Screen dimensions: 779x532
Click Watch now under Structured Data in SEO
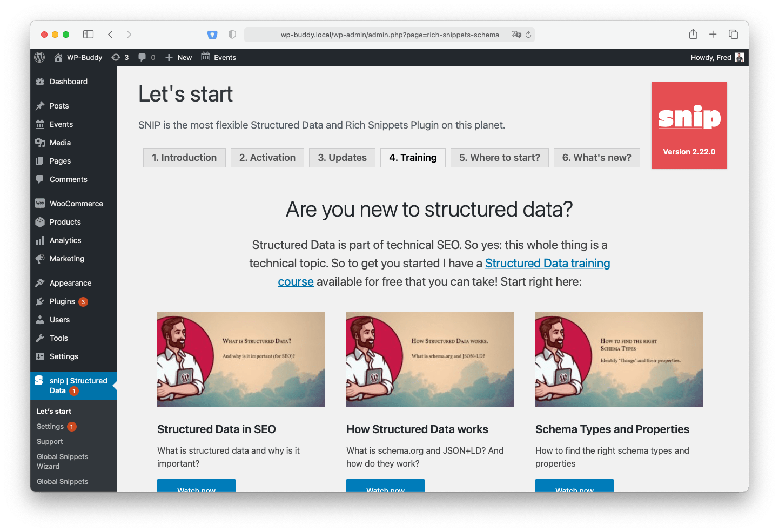click(x=196, y=489)
